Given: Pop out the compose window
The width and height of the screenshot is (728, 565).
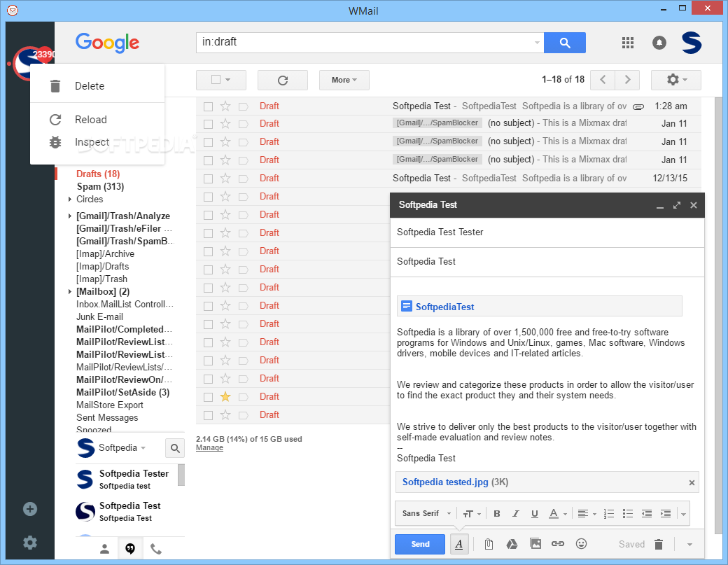Looking at the screenshot, I should point(677,205).
